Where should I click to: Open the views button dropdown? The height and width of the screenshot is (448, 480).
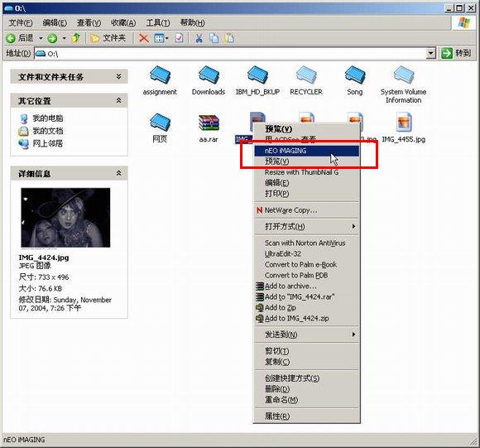167,38
